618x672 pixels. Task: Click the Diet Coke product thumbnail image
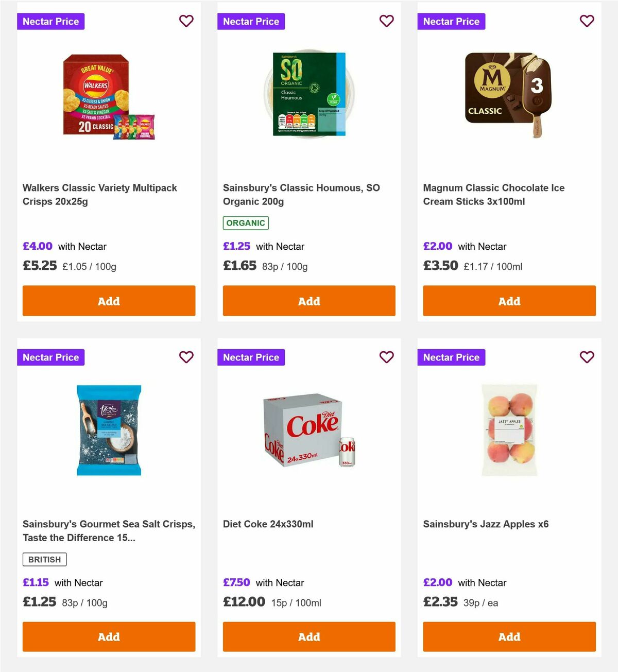[308, 433]
